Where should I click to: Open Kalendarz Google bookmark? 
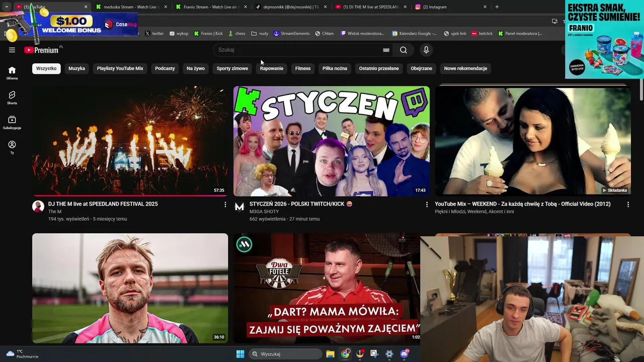pos(415,33)
